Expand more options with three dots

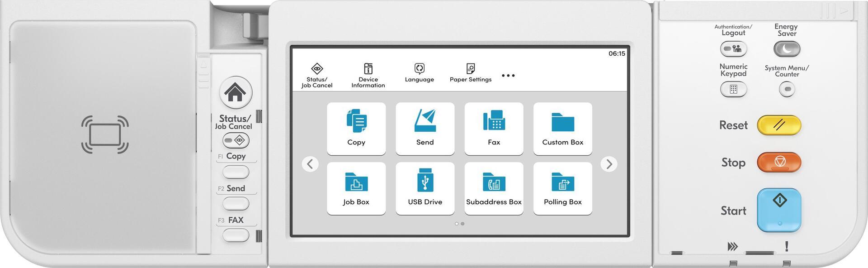point(508,76)
